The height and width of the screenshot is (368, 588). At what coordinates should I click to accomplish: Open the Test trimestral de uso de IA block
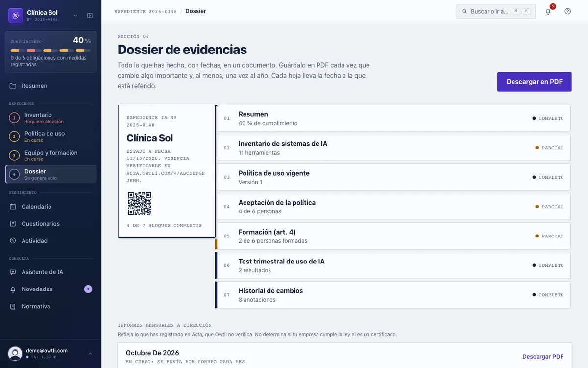[393, 265]
